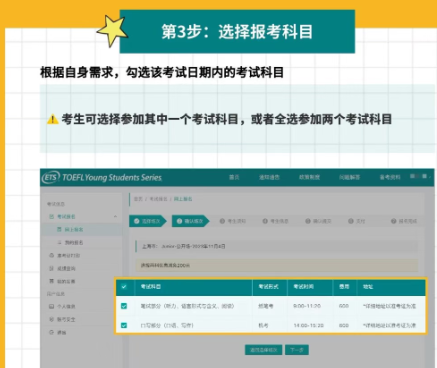Click 网上报名 in the breadcrumb
The width and height of the screenshot is (437, 368).
click(183, 199)
